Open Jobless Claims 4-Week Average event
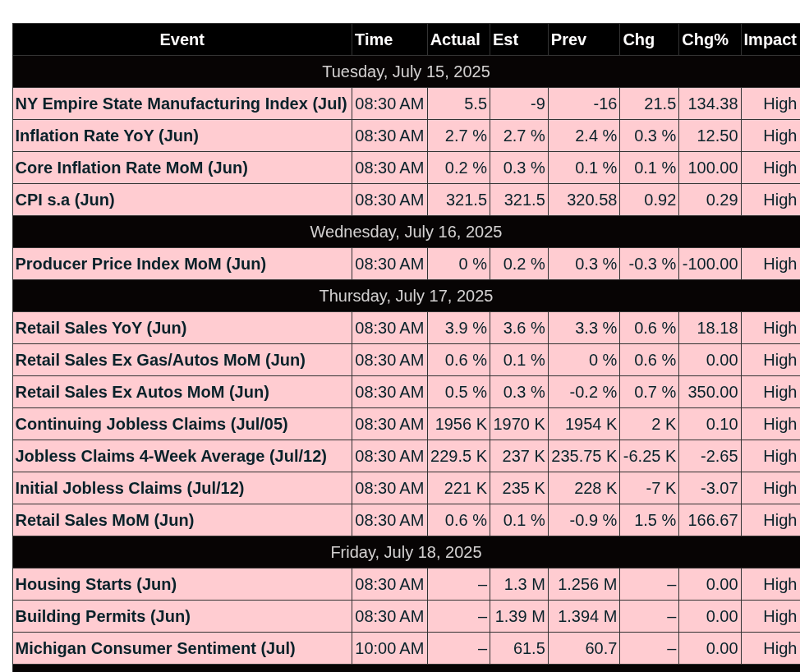 [171, 456]
